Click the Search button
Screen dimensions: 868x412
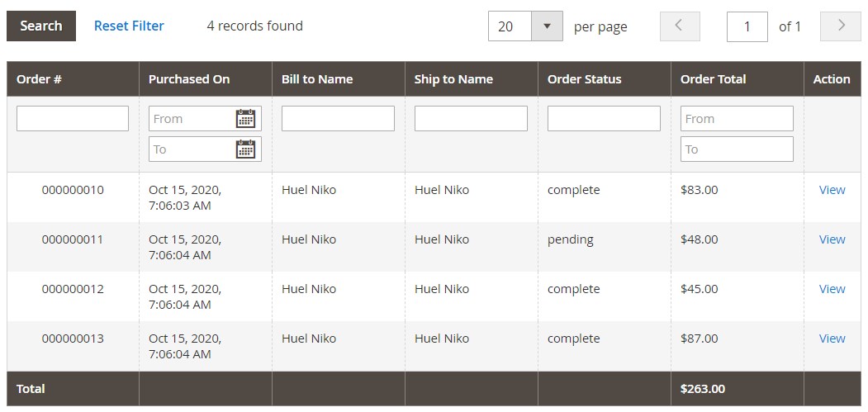[41, 26]
